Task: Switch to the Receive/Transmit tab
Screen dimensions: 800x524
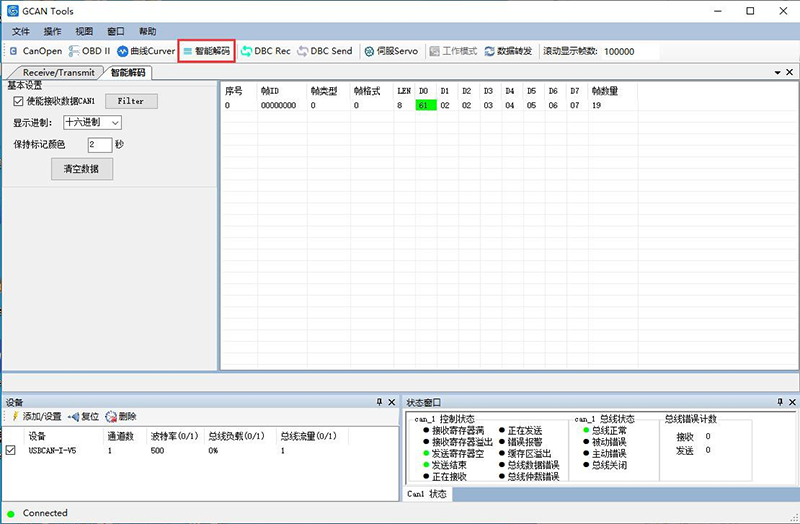Action: tap(58, 73)
